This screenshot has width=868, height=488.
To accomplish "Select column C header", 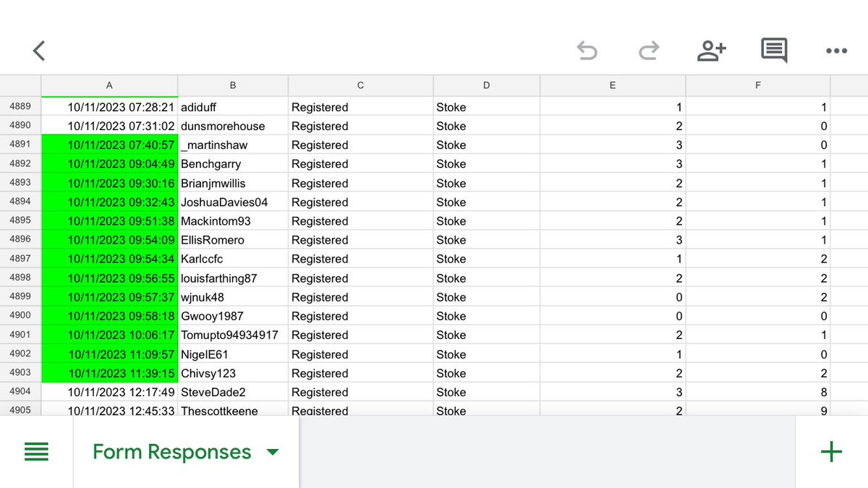I will (360, 85).
